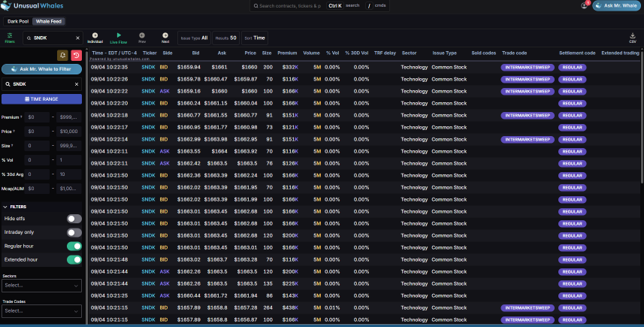Viewport: 644px width, 327px height.
Task: Switch to the Whale Feed tab
Action: tap(48, 21)
